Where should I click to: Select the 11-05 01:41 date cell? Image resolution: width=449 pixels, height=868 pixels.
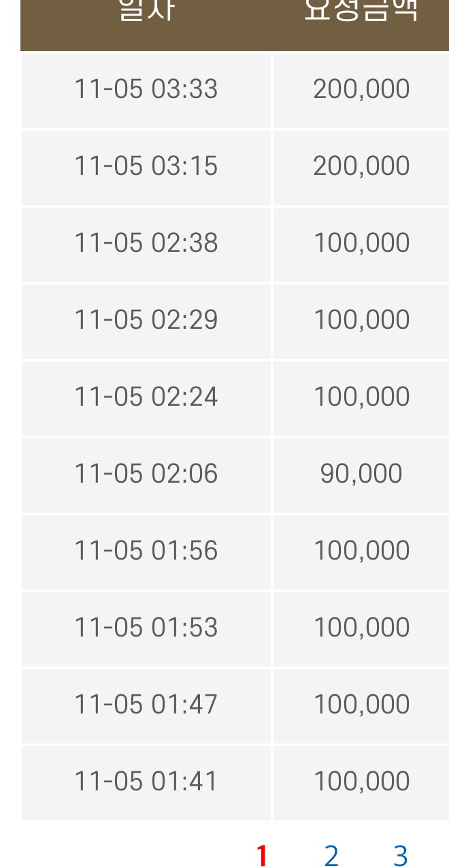click(x=146, y=782)
